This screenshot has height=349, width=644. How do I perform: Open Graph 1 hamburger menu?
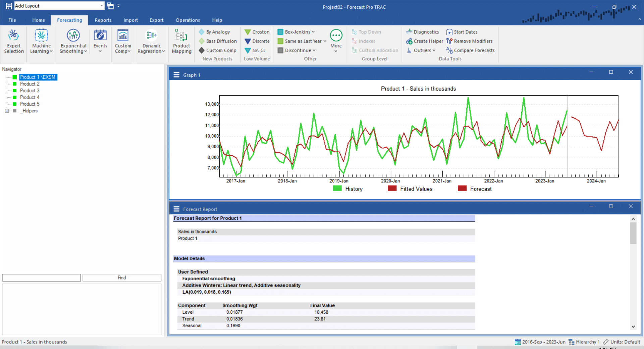point(176,75)
